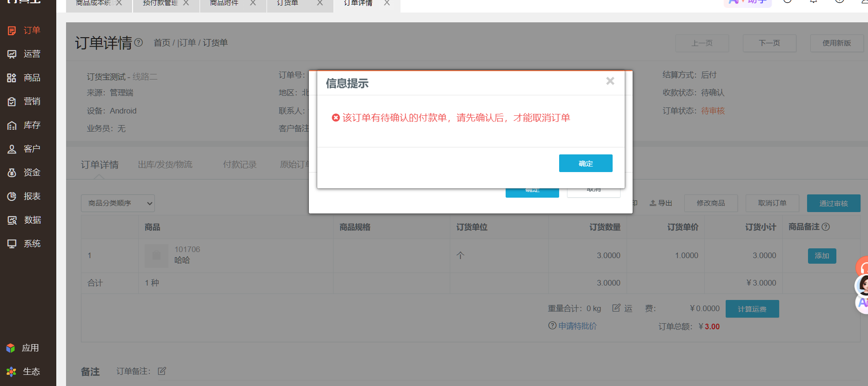Click the 待审核 order status text

[x=713, y=111]
